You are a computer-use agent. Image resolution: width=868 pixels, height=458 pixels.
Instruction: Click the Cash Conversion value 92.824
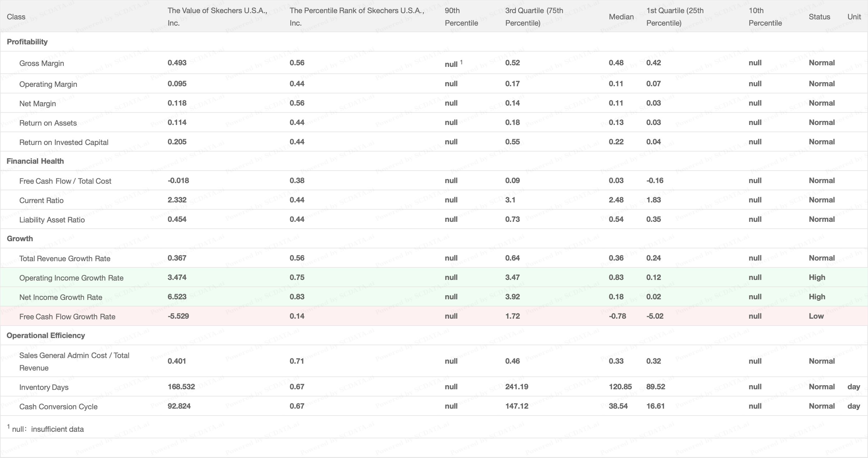click(179, 406)
